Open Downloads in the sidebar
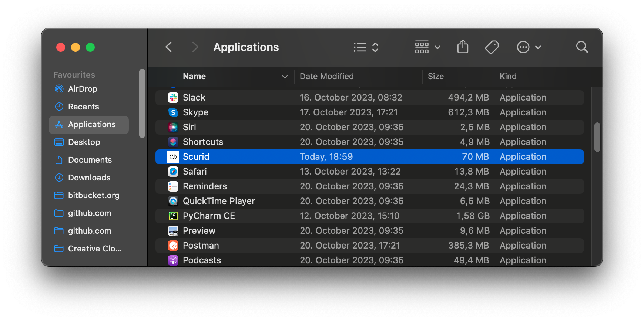This screenshot has height=321, width=644. (89, 178)
